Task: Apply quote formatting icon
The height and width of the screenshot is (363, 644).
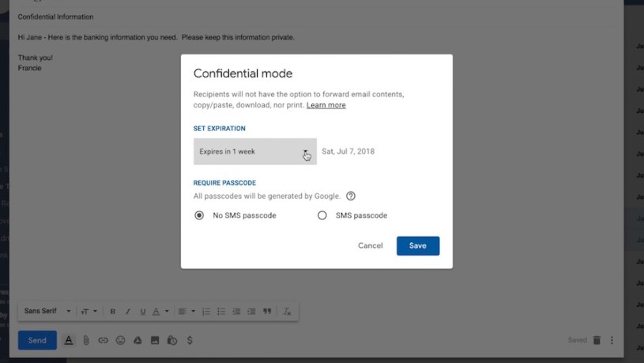Action: click(x=267, y=312)
